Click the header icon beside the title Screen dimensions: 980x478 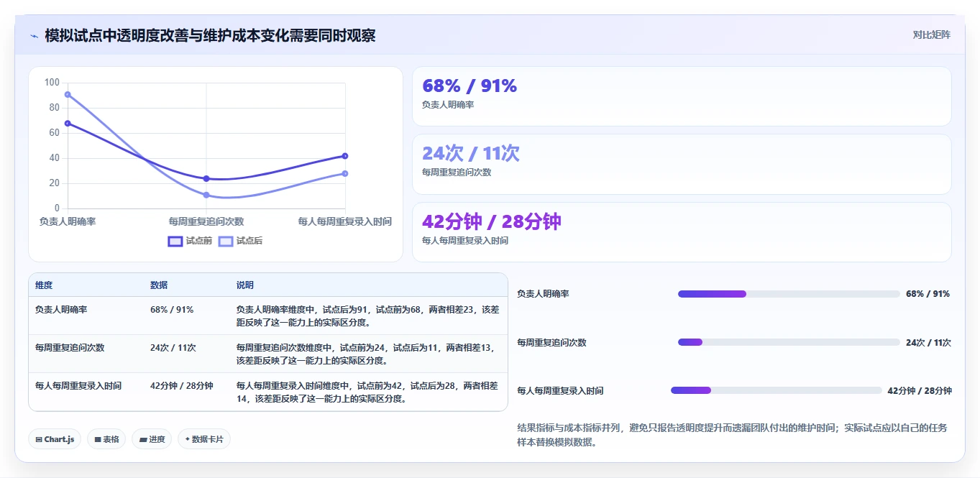[34, 35]
